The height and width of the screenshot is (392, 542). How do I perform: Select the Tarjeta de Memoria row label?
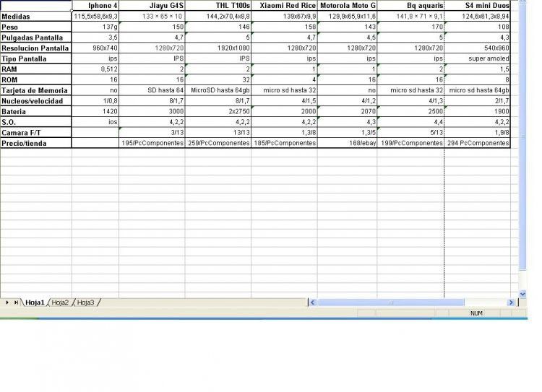(36, 90)
